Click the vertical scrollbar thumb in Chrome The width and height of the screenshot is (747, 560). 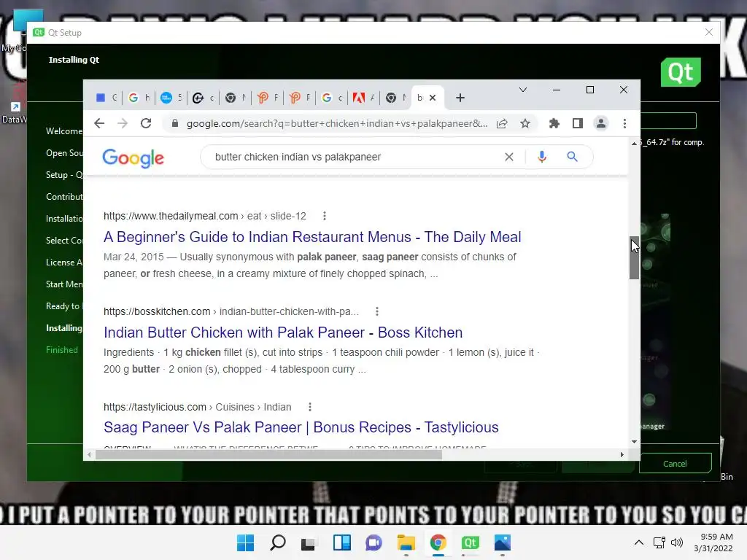634,257
